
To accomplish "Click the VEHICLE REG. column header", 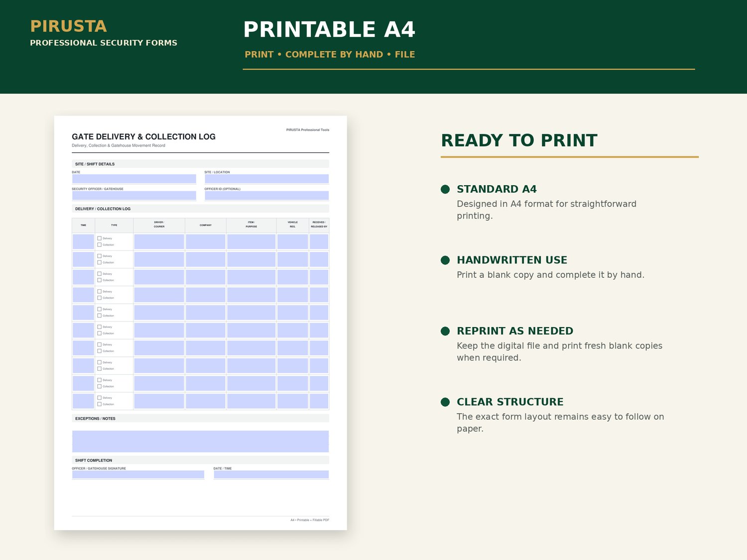I will click(293, 225).
